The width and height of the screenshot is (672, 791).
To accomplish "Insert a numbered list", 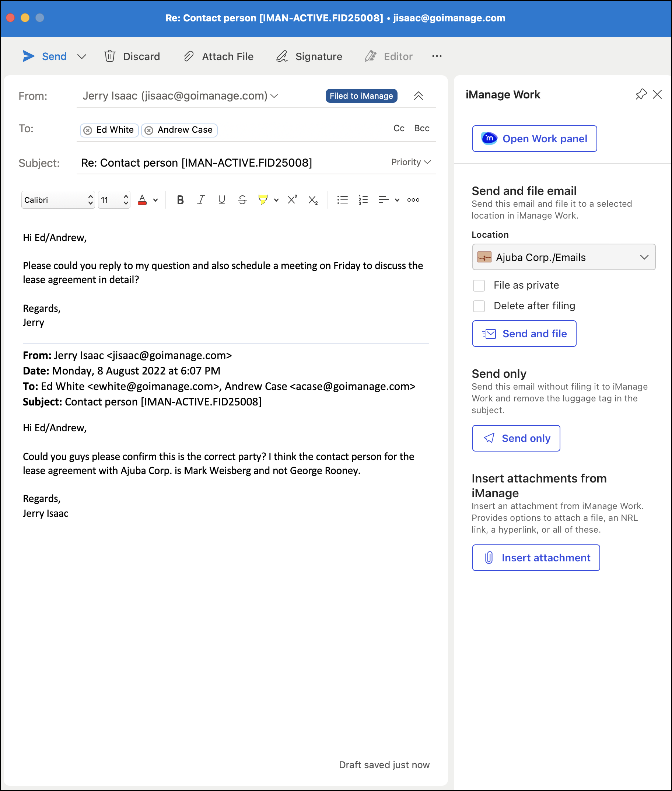I will click(x=363, y=200).
